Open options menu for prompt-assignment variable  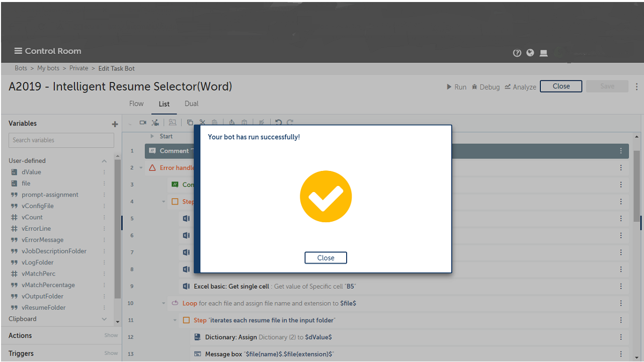click(104, 195)
